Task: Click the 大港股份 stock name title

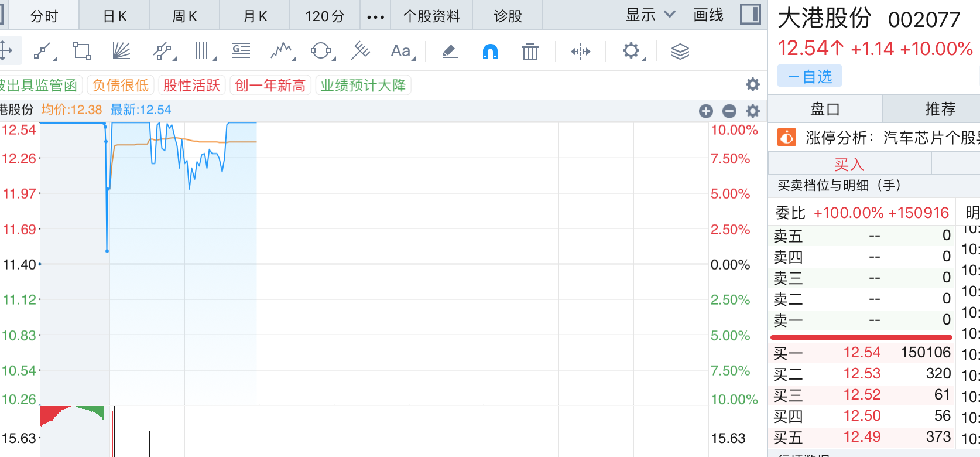Action: (824, 18)
